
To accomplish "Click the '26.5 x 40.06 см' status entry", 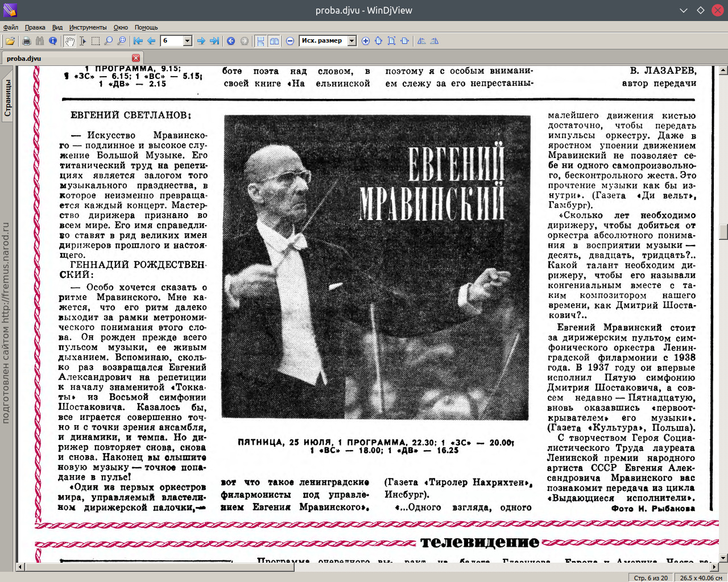I will pos(701,577).
